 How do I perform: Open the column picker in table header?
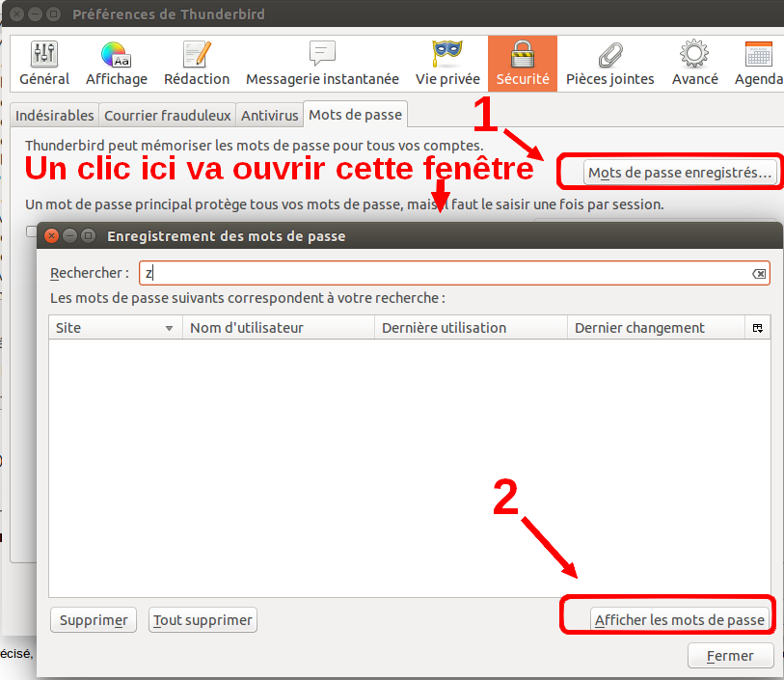758,328
